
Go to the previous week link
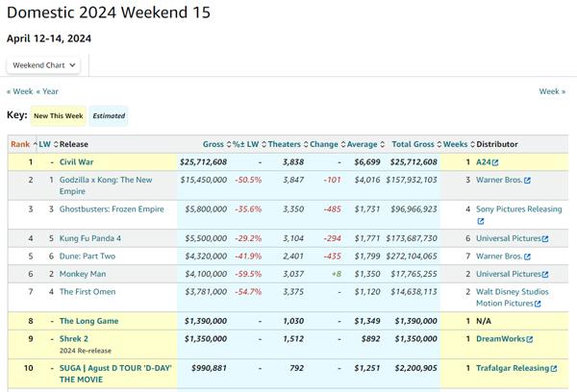click(20, 91)
